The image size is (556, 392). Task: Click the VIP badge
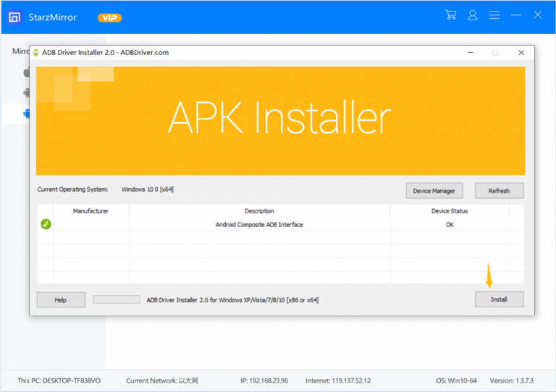(109, 17)
